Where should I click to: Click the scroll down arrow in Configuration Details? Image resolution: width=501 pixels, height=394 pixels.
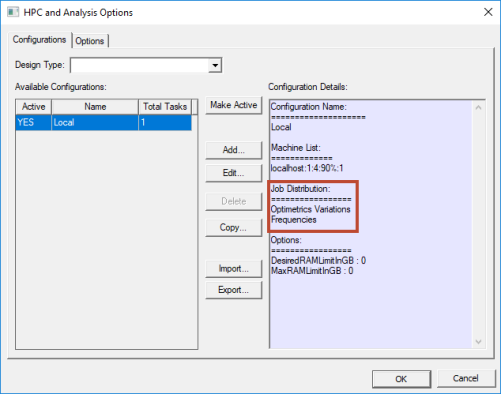pyautogui.click(x=479, y=342)
